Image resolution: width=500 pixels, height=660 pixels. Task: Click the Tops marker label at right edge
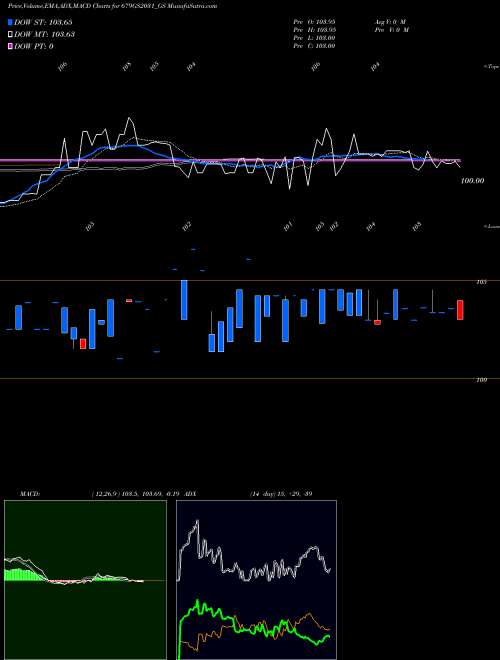tap(492, 67)
